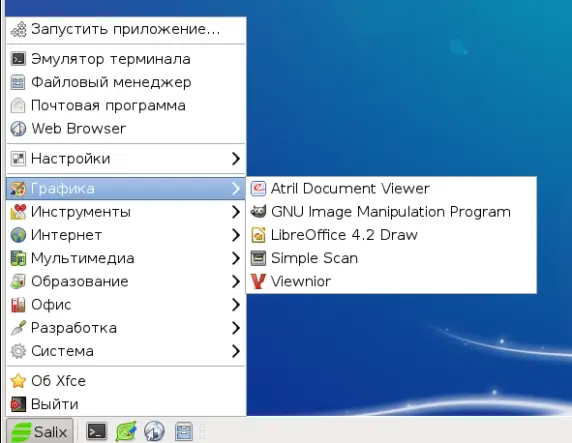Expand the Образование submenu arrow

(x=236, y=281)
